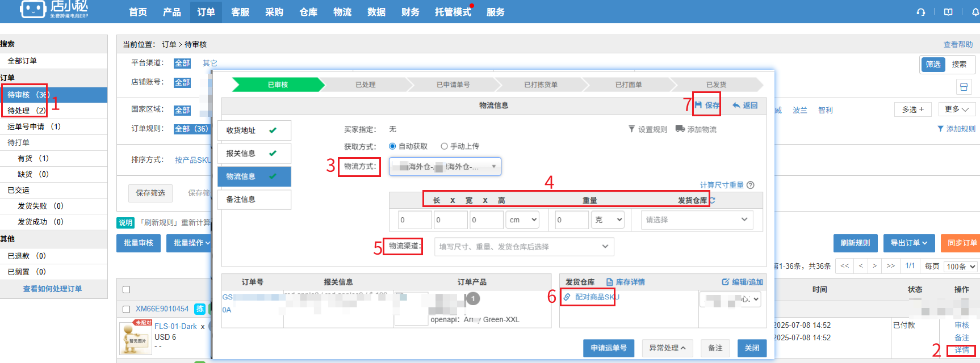980x363 pixels.
Task: Open the 仓库 menu in top navigation
Action: (x=308, y=12)
